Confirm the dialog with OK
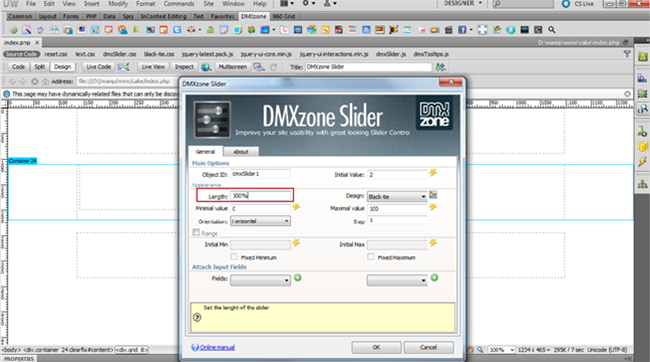This screenshot has width=650, height=362. (376, 347)
